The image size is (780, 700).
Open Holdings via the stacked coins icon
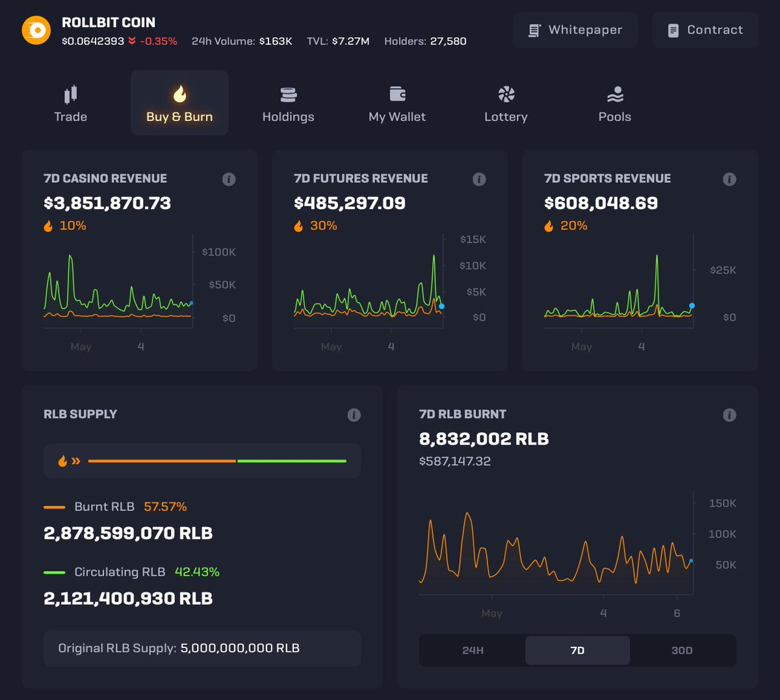288,93
